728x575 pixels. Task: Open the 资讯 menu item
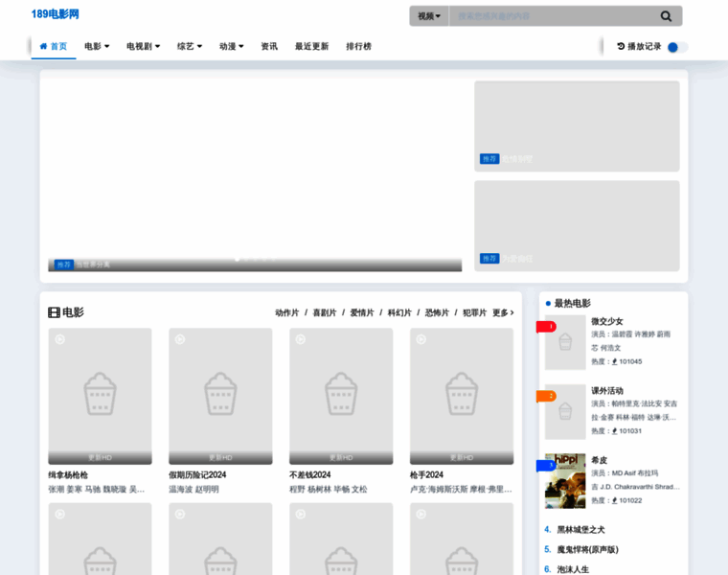click(269, 46)
